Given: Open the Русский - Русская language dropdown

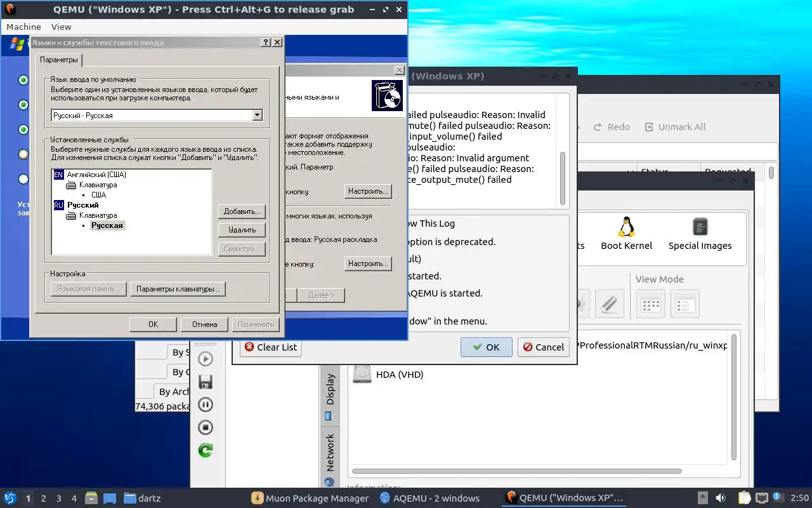Looking at the screenshot, I should (257, 116).
